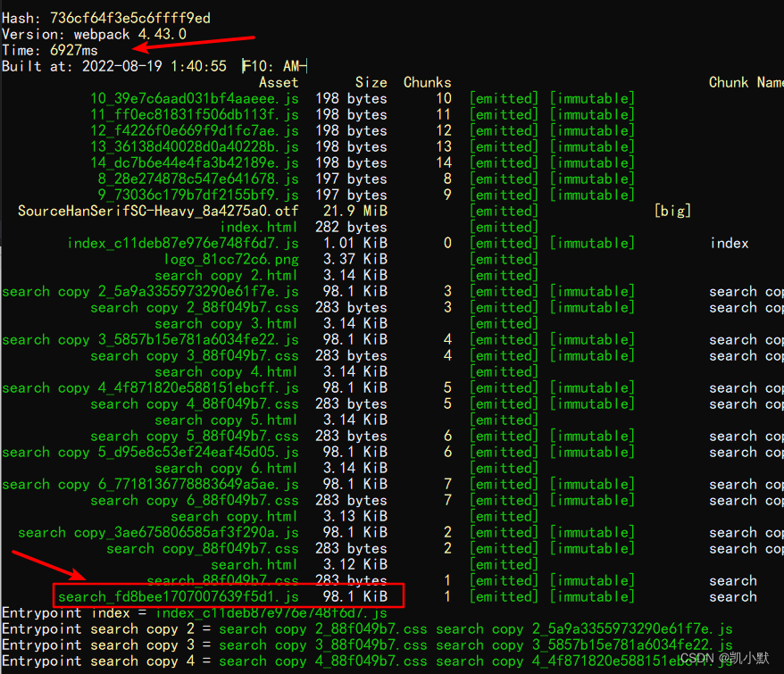Click the search.html asset
The width and height of the screenshot is (784, 674).
254,564
